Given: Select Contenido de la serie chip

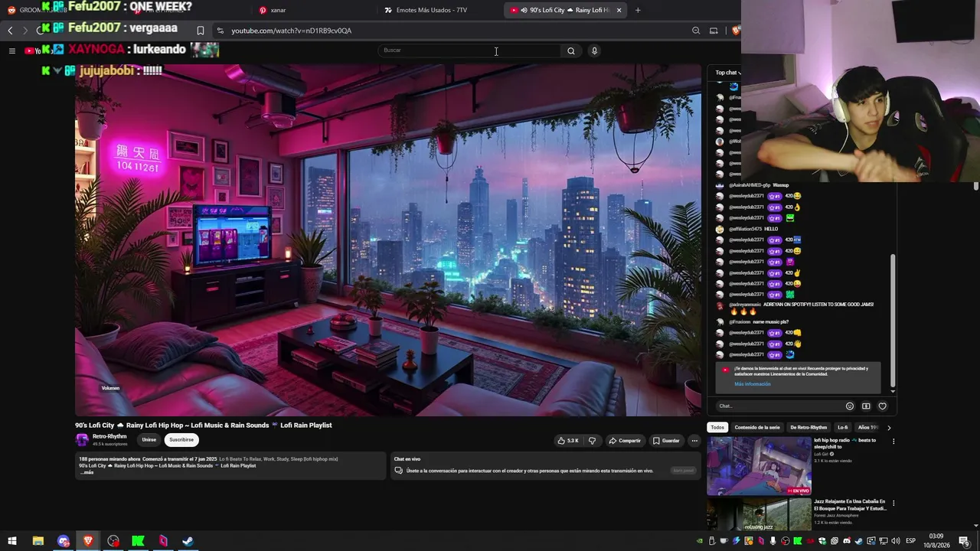Looking at the screenshot, I should click(757, 427).
